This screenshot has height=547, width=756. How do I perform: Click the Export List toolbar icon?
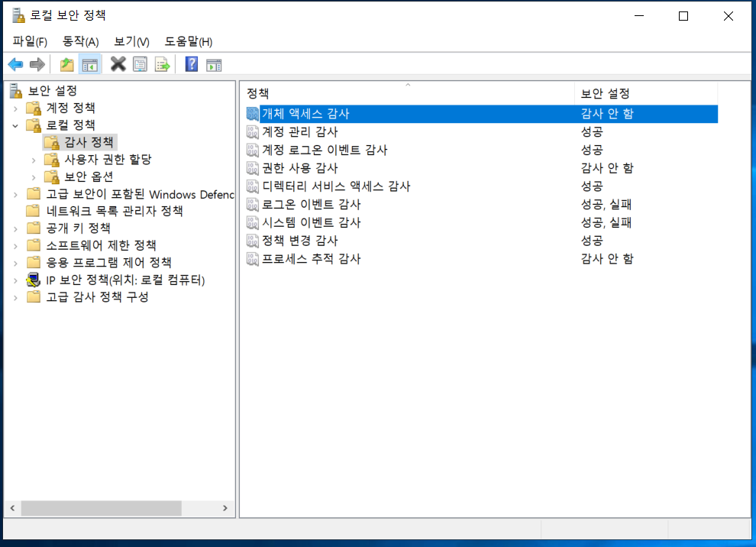pyautogui.click(x=163, y=64)
